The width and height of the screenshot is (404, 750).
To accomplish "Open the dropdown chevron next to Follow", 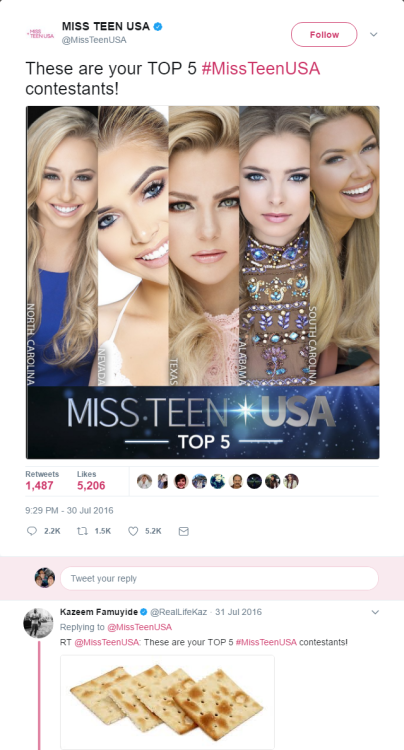I will point(374,34).
